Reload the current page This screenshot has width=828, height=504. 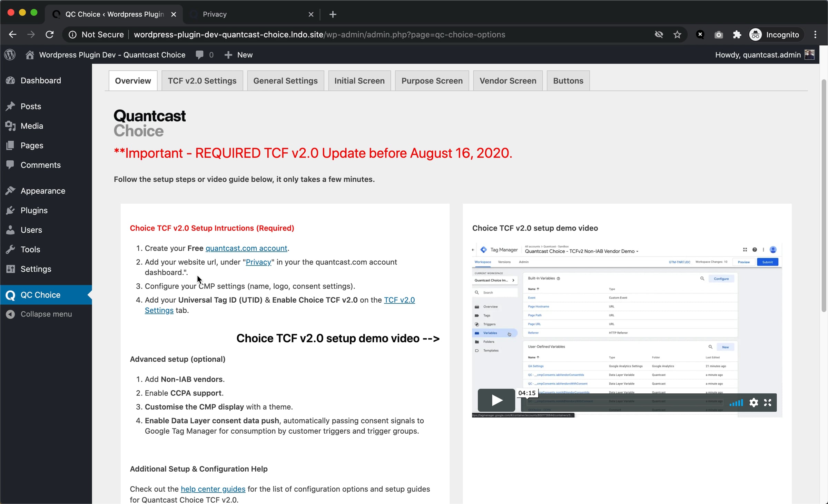coord(50,34)
